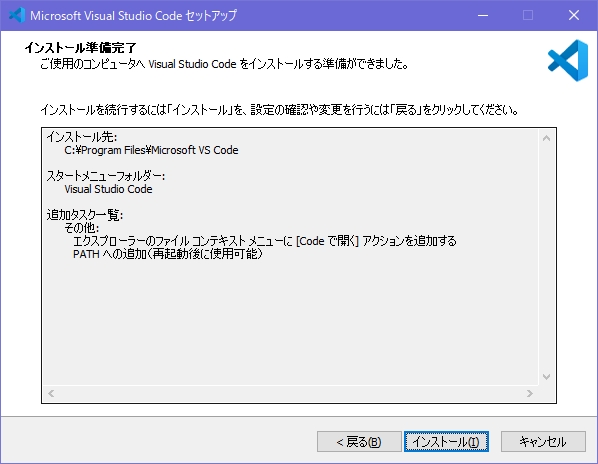598x464 pixels.
Task: Click the instruction line インストールを続行するには
Action: (280, 110)
